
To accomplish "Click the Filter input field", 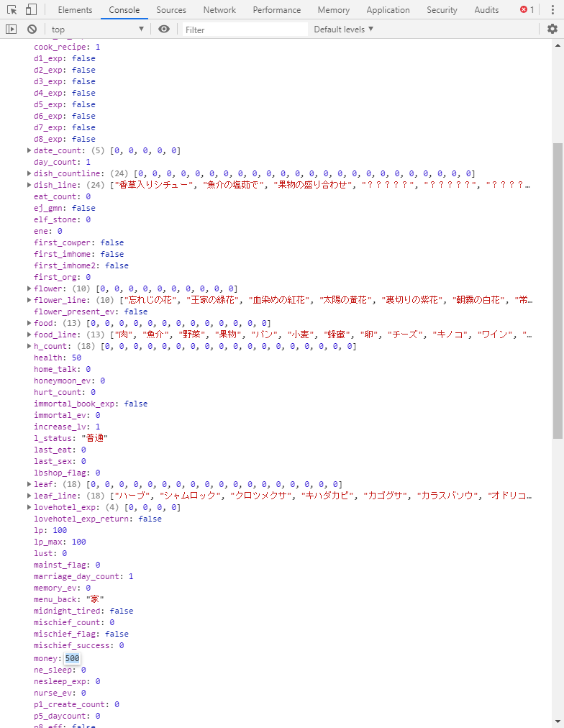I will (x=243, y=29).
